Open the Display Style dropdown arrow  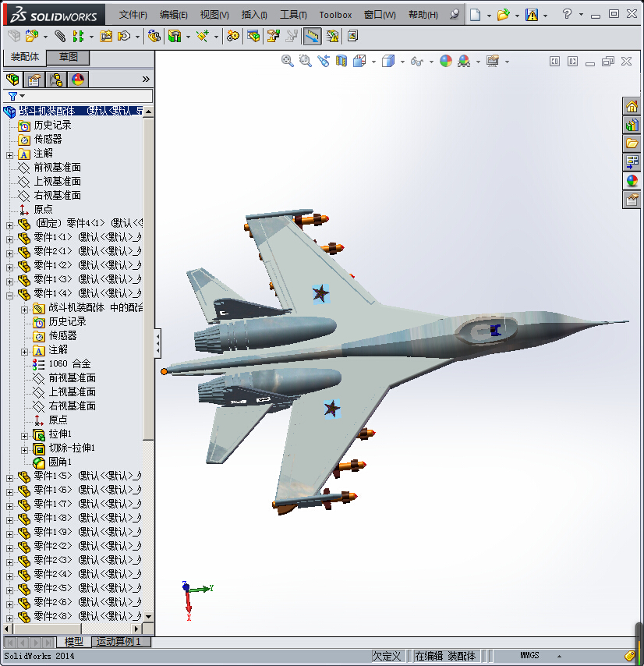point(402,62)
